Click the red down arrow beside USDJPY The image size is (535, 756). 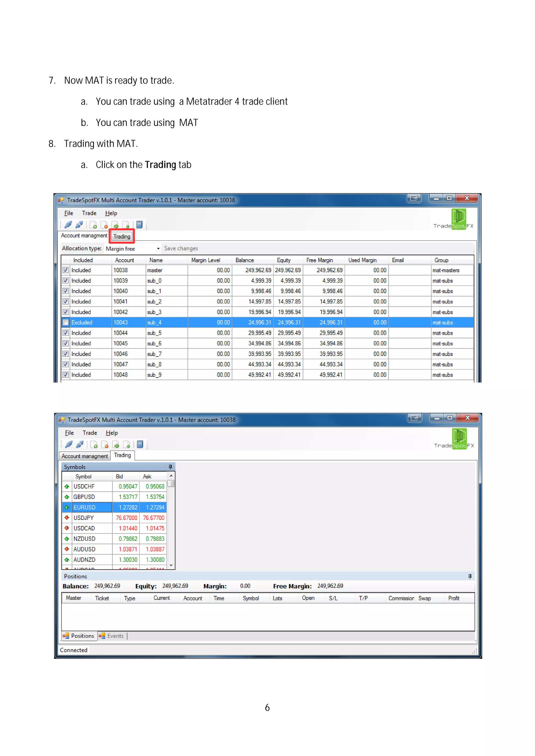coord(67,518)
